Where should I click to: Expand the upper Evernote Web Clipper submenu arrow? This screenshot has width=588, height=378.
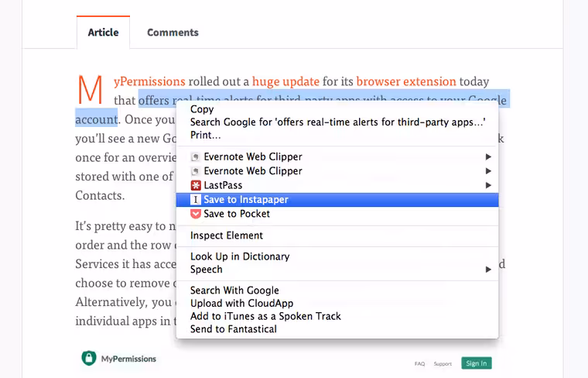[x=488, y=156]
